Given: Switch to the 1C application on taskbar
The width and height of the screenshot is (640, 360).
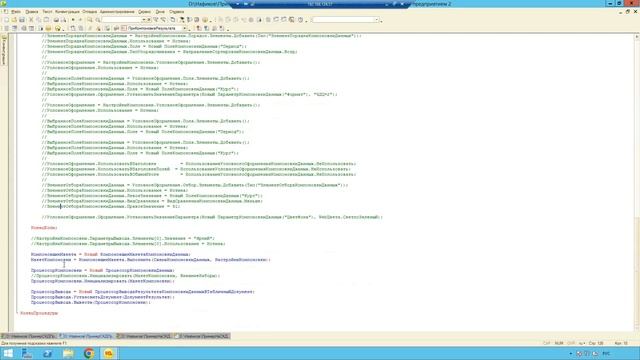Looking at the screenshot, I should (109, 353).
